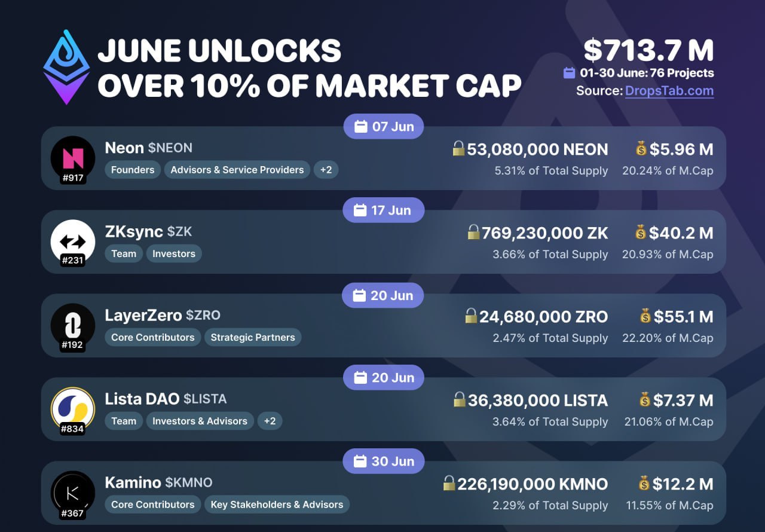Click the lock icon beside 53,080,000 NEON
This screenshot has width=765, height=532.
pos(459,148)
